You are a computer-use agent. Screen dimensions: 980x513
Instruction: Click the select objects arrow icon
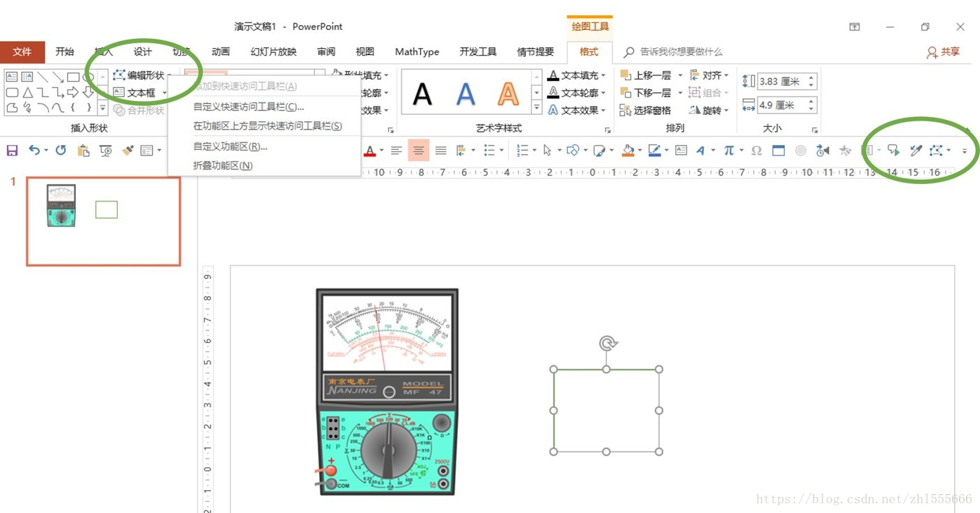point(547,150)
